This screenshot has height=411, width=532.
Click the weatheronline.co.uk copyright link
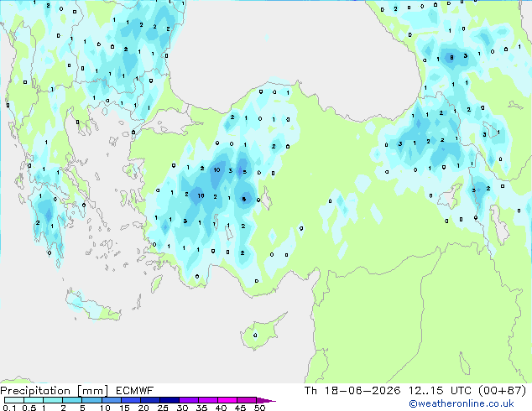click(x=462, y=403)
